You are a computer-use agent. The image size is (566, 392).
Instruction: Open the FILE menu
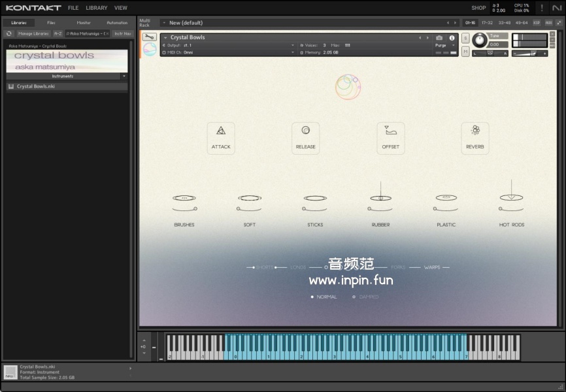coord(73,8)
